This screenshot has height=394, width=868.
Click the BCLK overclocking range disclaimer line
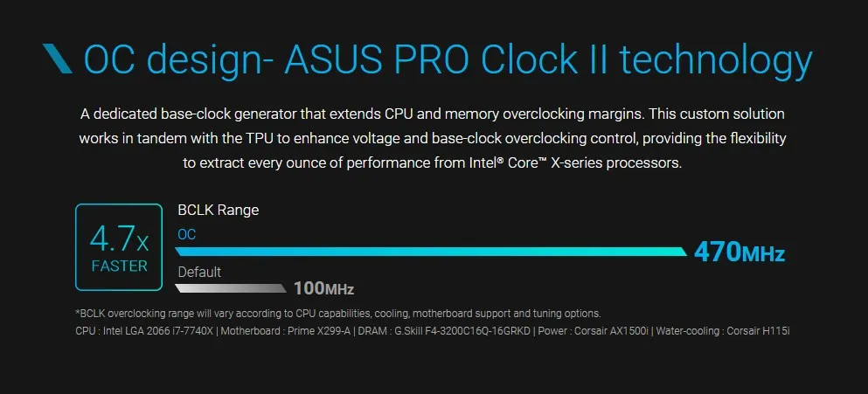point(338,314)
